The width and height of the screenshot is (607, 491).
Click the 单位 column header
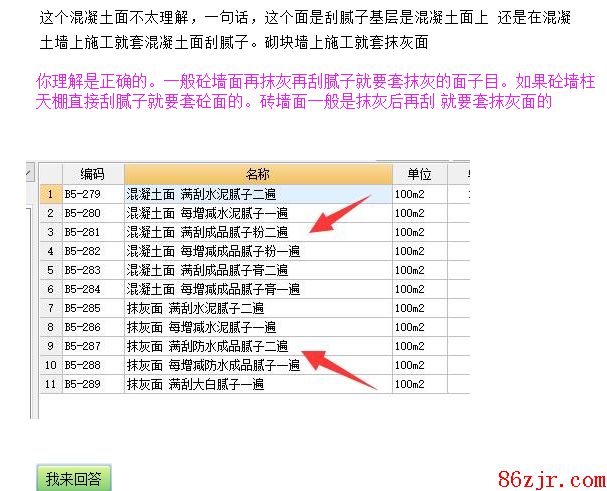418,174
